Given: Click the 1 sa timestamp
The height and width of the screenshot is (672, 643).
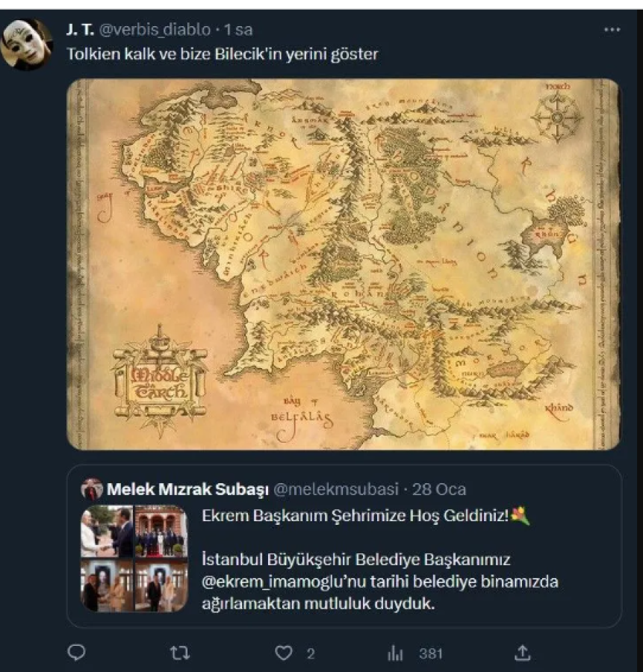Looking at the screenshot, I should click(238, 30).
